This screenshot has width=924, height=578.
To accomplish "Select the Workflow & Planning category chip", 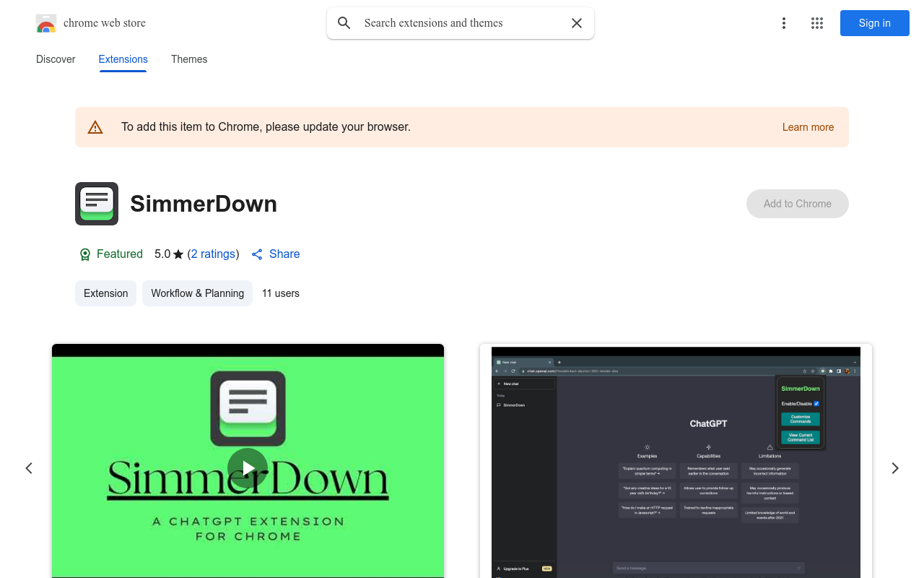I will (x=197, y=293).
